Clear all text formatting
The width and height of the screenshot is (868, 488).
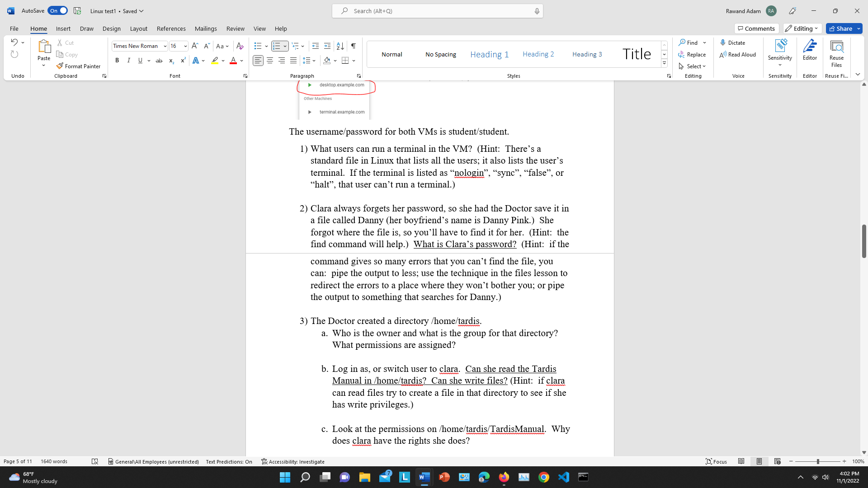[240, 46]
